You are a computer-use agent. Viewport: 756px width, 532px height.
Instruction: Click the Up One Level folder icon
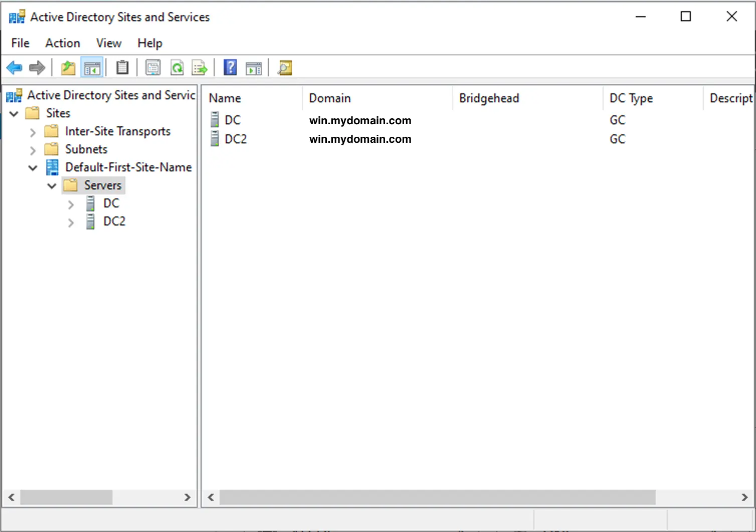[68, 68]
